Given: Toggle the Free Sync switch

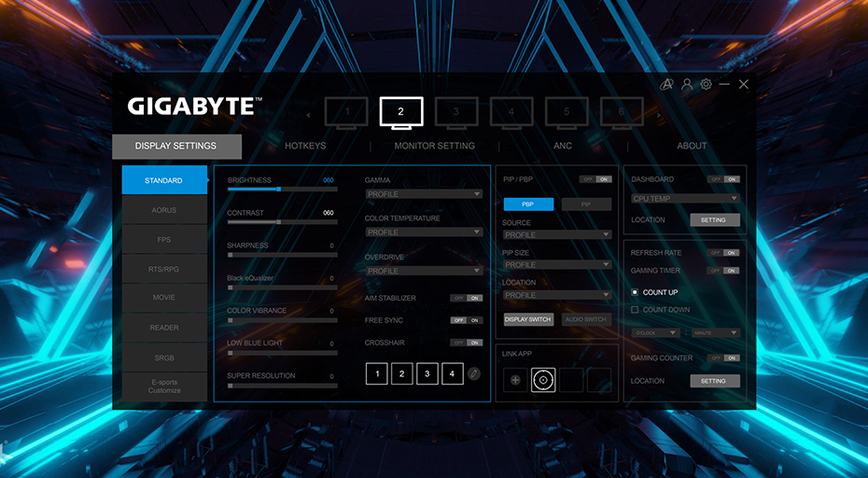Looking at the screenshot, I should [x=466, y=320].
